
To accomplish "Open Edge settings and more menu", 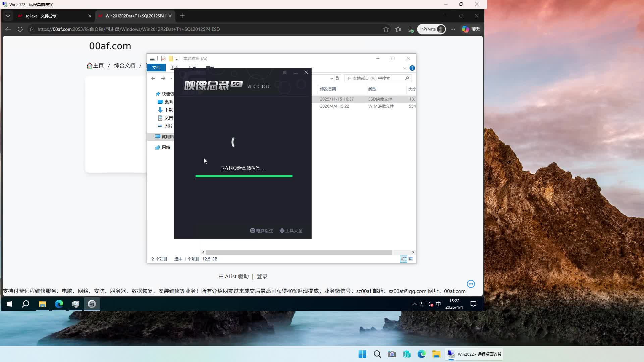I will point(453,29).
